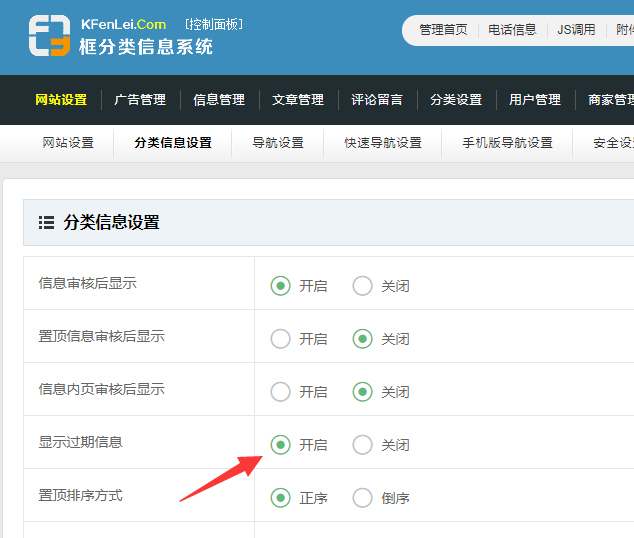This screenshot has width=634, height=538.
Task: Select 开启 for 置顶信息审核后显示
Action: tap(281, 339)
